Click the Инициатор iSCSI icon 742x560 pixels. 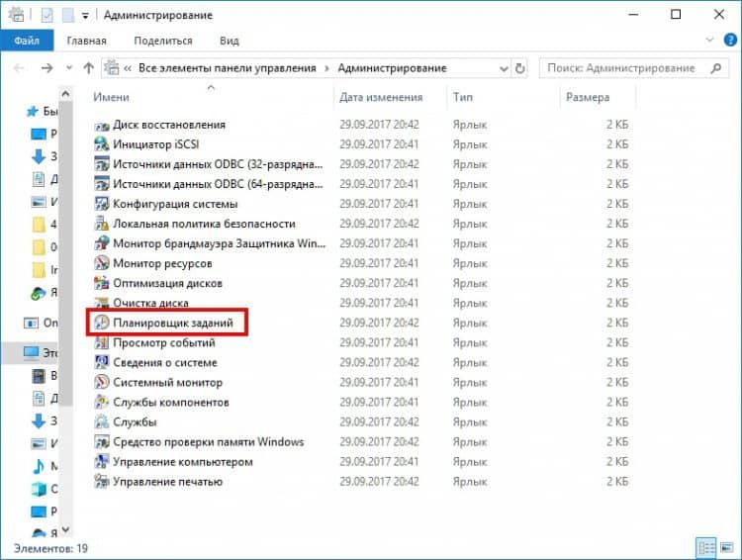102,144
